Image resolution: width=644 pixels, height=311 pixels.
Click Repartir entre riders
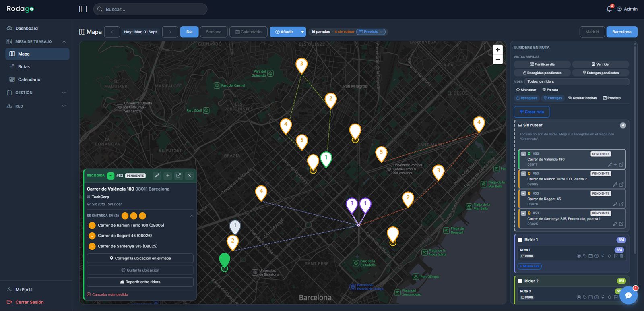point(140,282)
